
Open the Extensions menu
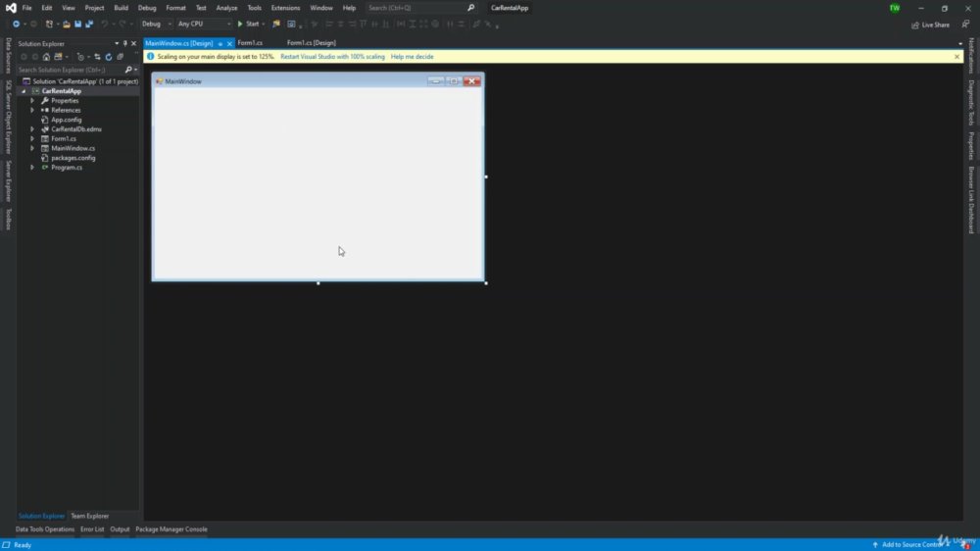[285, 8]
